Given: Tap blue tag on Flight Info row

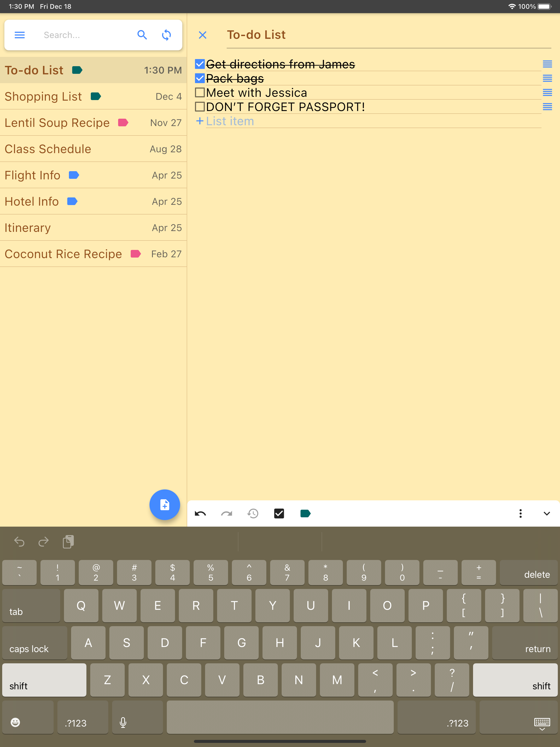Looking at the screenshot, I should point(74,175).
